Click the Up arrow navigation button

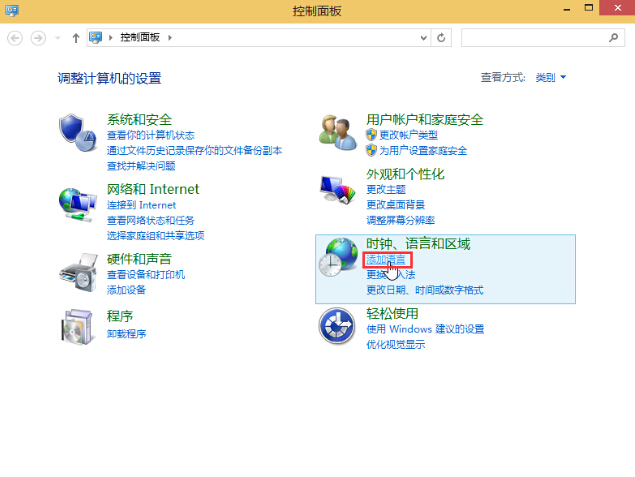coord(76,38)
